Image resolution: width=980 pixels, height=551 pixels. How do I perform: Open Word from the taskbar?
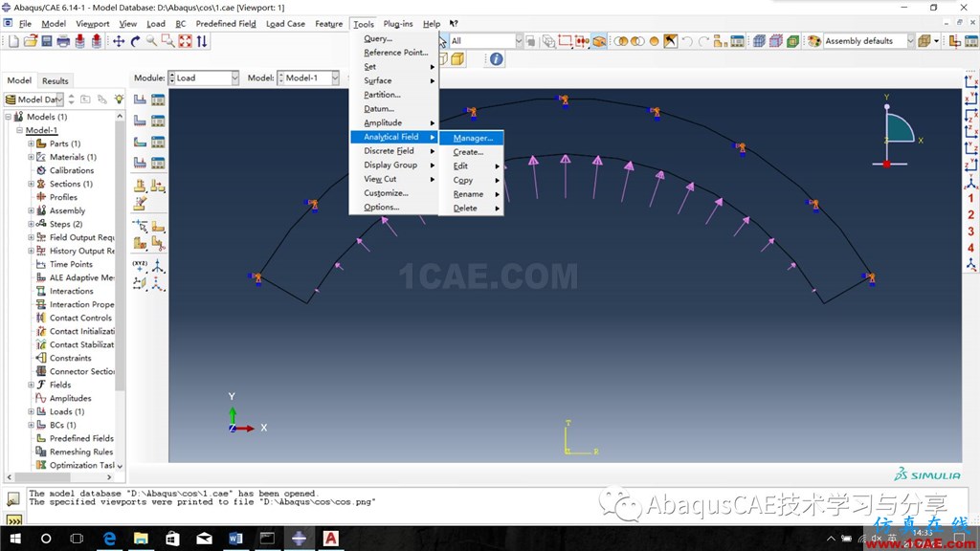pyautogui.click(x=235, y=538)
